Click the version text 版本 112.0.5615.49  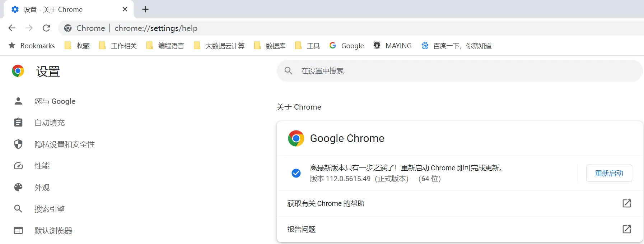coord(340,179)
